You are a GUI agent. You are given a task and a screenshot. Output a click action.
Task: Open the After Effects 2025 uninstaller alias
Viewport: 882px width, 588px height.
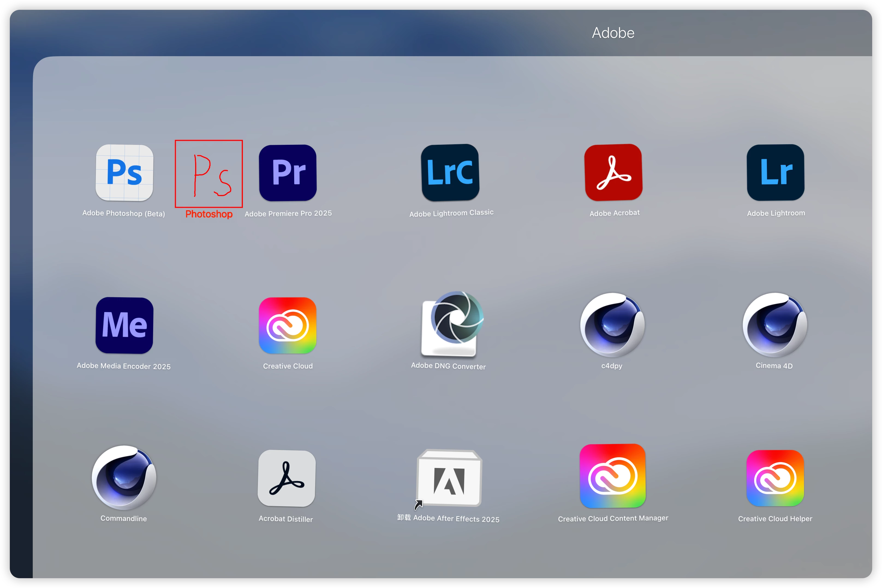click(x=449, y=478)
